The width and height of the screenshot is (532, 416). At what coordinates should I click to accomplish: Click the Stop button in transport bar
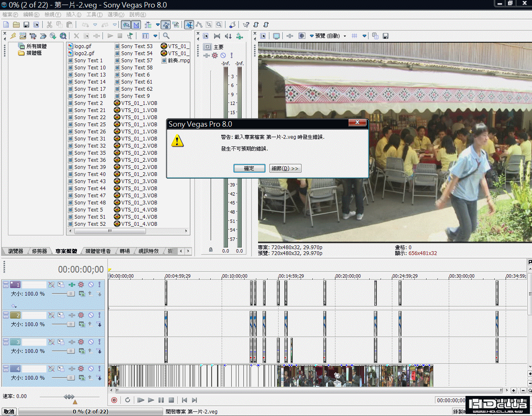coord(171,400)
